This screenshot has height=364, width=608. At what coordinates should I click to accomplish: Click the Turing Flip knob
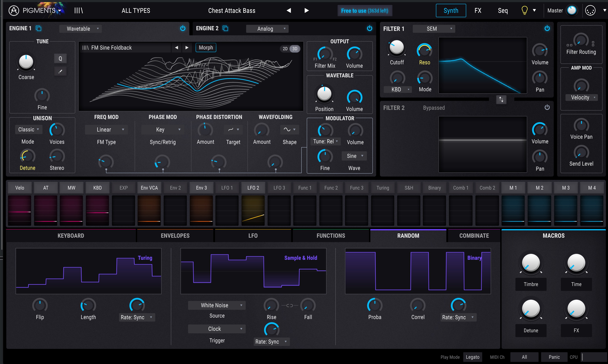point(40,306)
